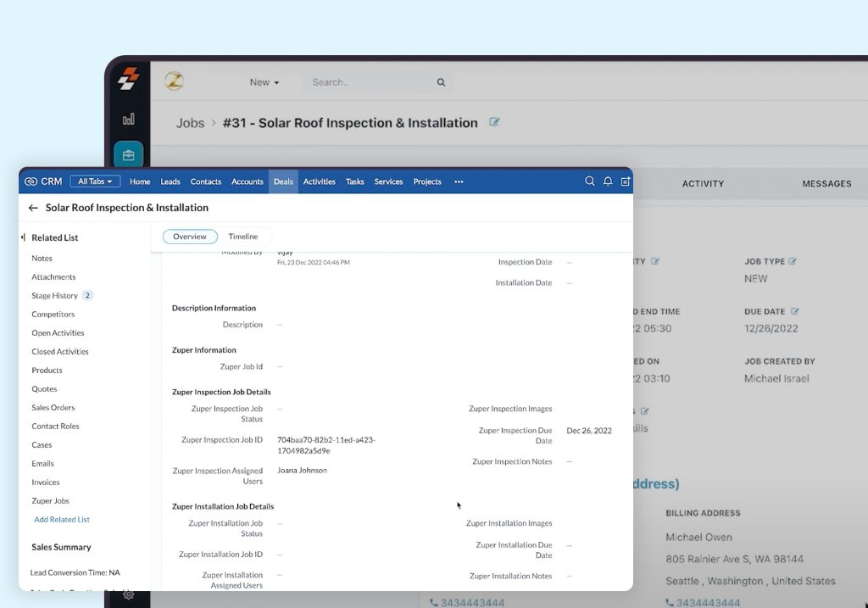Collapse the Related List panel icon

coord(23,237)
